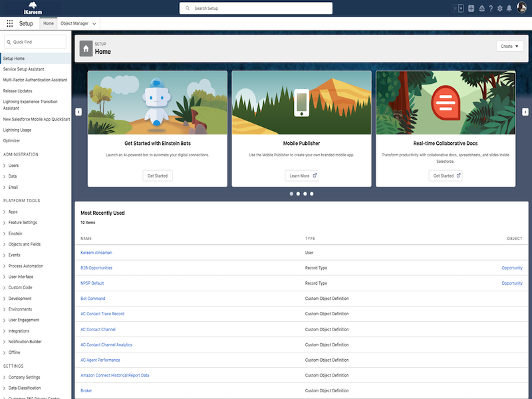This screenshot has height=399, width=532.
Task: Open the user profile avatar
Action: pos(521,7)
